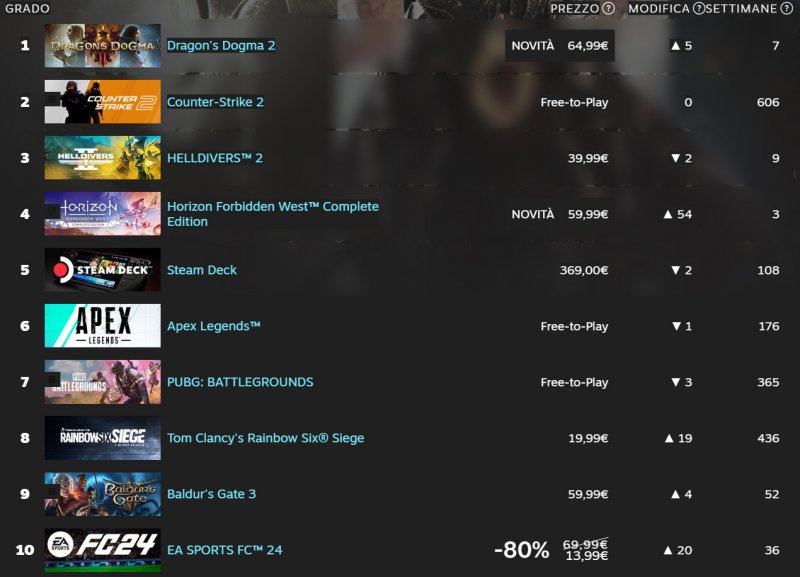Click the help icon next to SETTIMANE

pyautogui.click(x=788, y=9)
